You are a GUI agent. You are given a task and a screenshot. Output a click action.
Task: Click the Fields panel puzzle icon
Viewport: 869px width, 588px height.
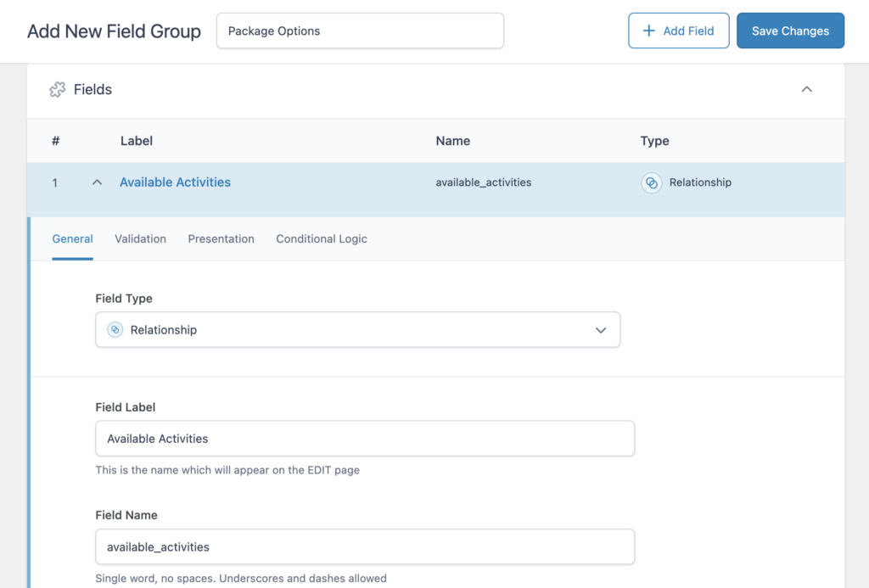[58, 89]
